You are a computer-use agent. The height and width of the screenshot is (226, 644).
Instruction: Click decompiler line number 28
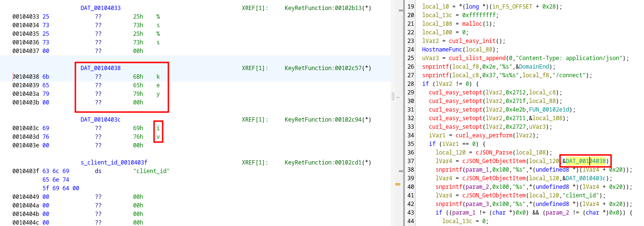(410, 84)
